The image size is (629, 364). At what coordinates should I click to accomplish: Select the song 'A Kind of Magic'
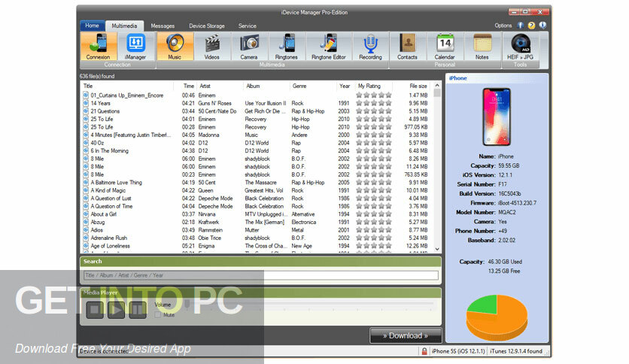coord(108,190)
